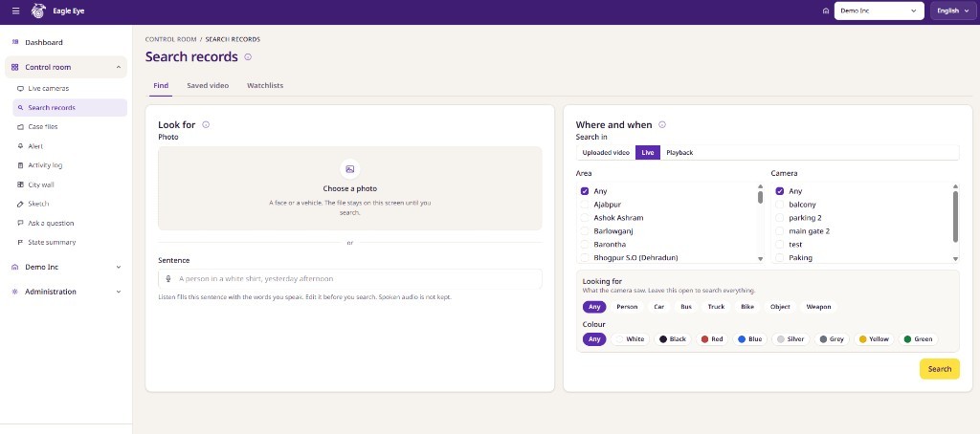Viewport: 980px width, 434px height.
Task: Open the hamburger menu icon
Action: pyautogui.click(x=15, y=11)
